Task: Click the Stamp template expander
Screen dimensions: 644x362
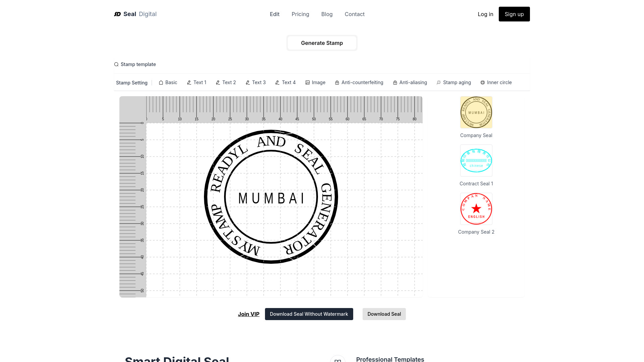Action: pyautogui.click(x=135, y=64)
